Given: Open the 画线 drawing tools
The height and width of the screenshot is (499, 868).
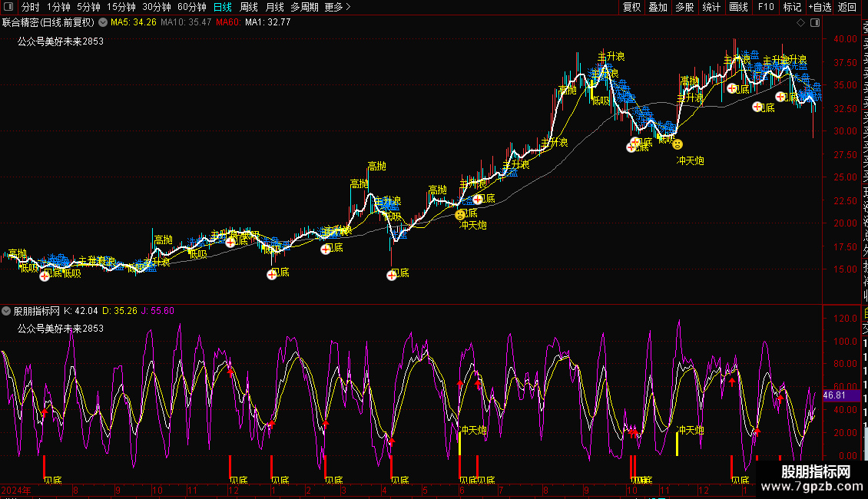Looking at the screenshot, I should (x=738, y=7).
